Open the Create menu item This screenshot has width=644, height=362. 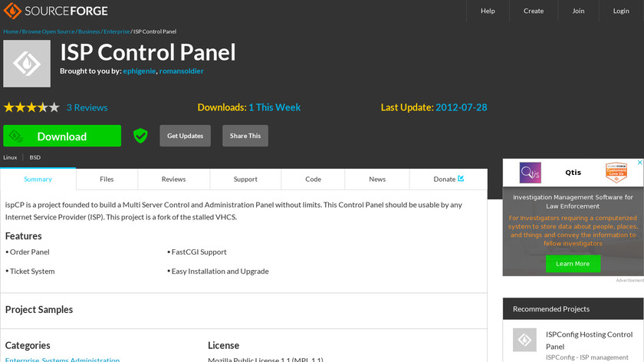pos(534,11)
